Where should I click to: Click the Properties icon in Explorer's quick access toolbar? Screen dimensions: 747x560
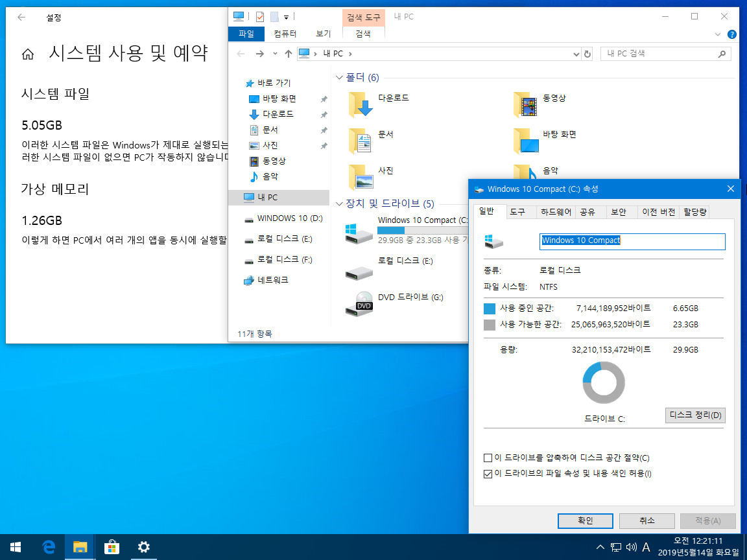pyautogui.click(x=259, y=17)
